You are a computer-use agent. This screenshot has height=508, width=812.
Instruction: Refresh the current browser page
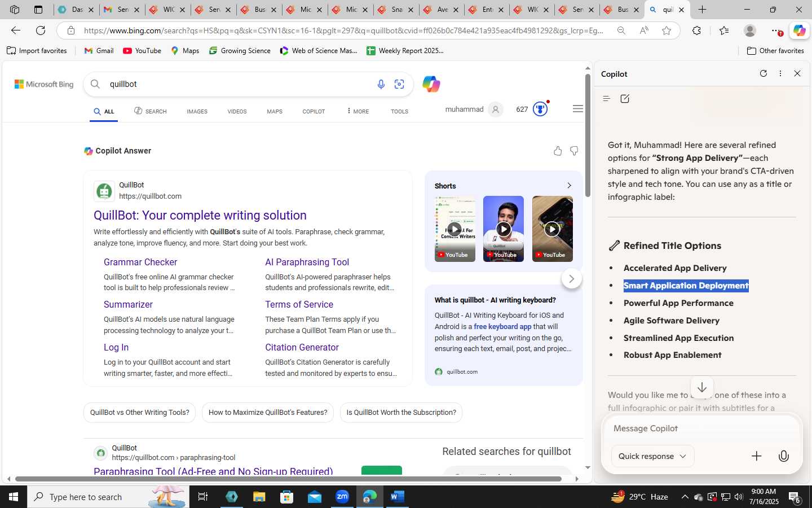[x=41, y=30]
